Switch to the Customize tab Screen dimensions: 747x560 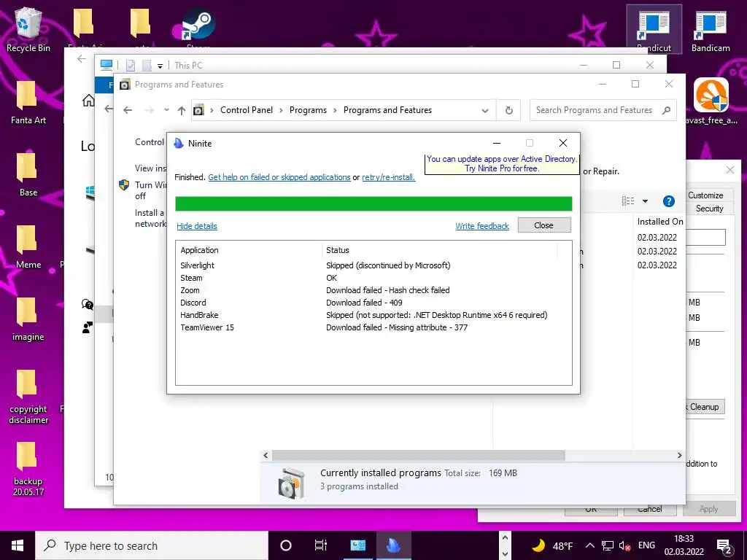705,195
